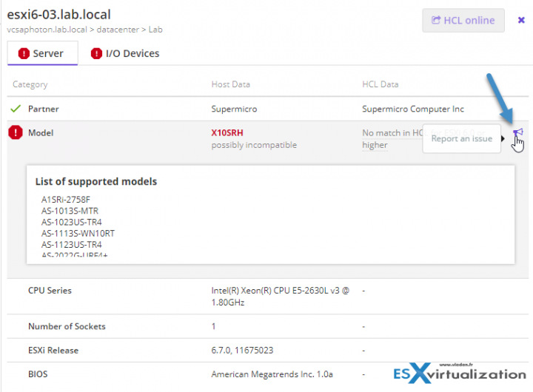
Task: Click Intel Xeon E5-2630L v3 value
Action: [x=280, y=296]
